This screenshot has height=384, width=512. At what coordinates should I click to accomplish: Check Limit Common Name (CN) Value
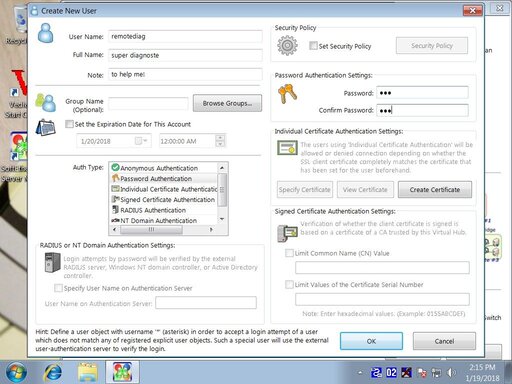point(289,253)
